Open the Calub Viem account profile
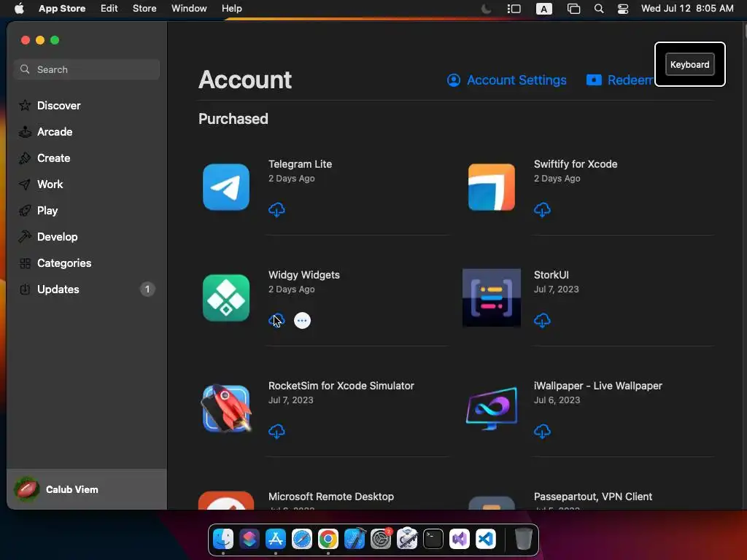The image size is (747, 560). pos(87,489)
